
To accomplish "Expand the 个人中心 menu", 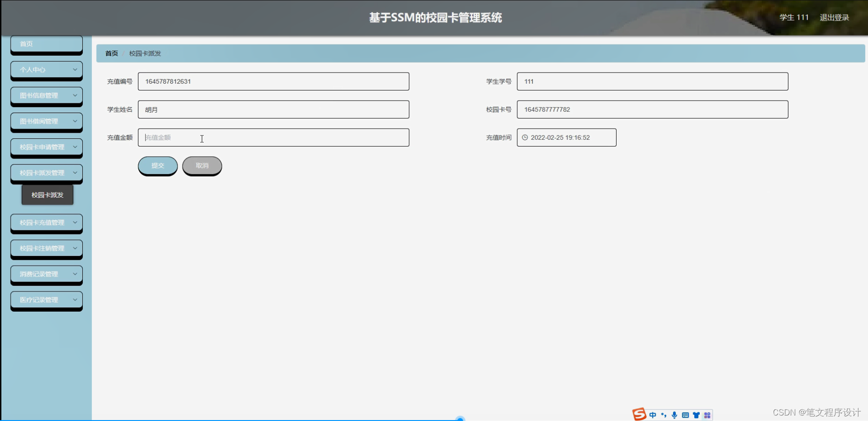I will tap(46, 69).
